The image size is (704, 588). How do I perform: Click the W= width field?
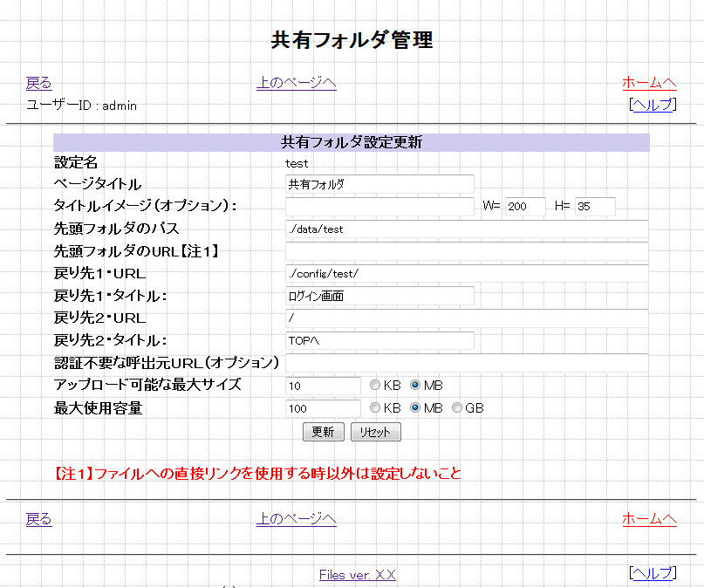point(524,207)
